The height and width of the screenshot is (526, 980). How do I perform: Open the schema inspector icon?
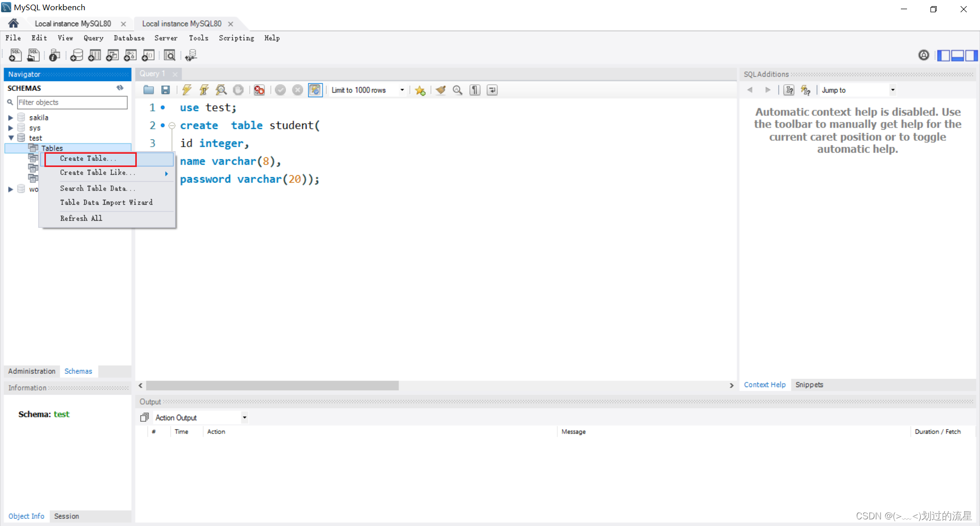(x=55, y=55)
